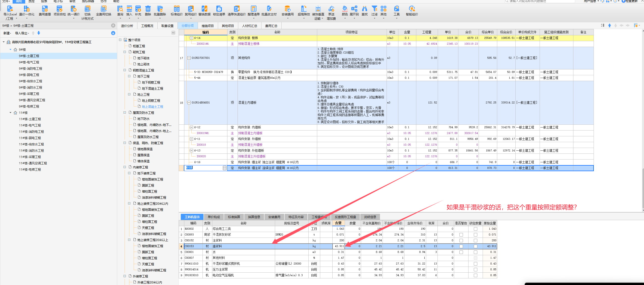The width and height of the screenshot is (644, 285).
Task: Open the 导入导出 dropdown
Action: (22, 33)
